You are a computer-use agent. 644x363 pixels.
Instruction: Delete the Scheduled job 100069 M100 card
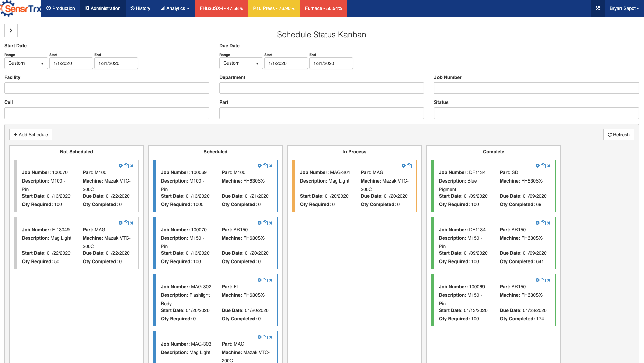pos(271,166)
